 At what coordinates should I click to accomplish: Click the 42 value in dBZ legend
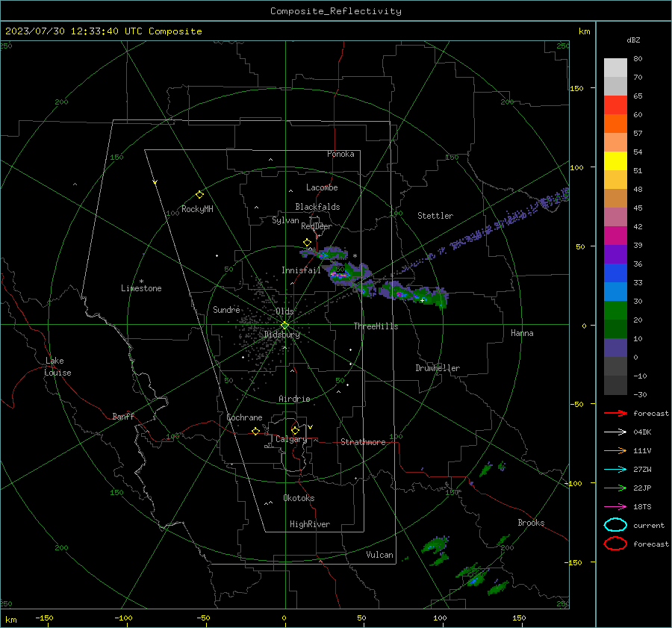[638, 226]
